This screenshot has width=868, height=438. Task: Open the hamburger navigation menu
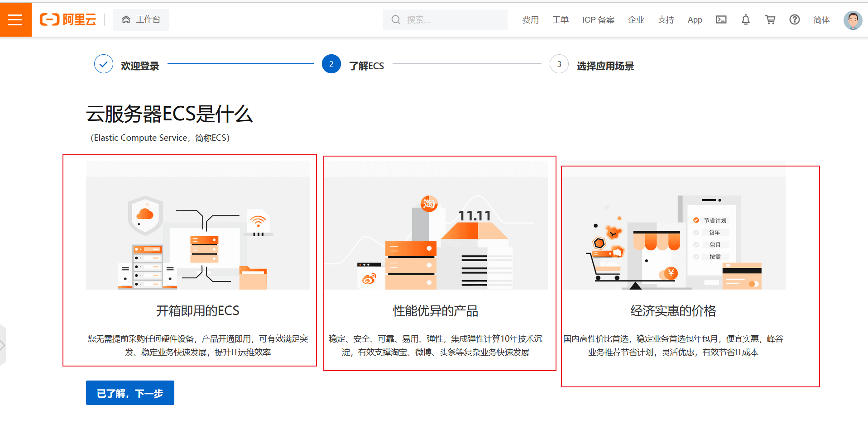pos(15,19)
